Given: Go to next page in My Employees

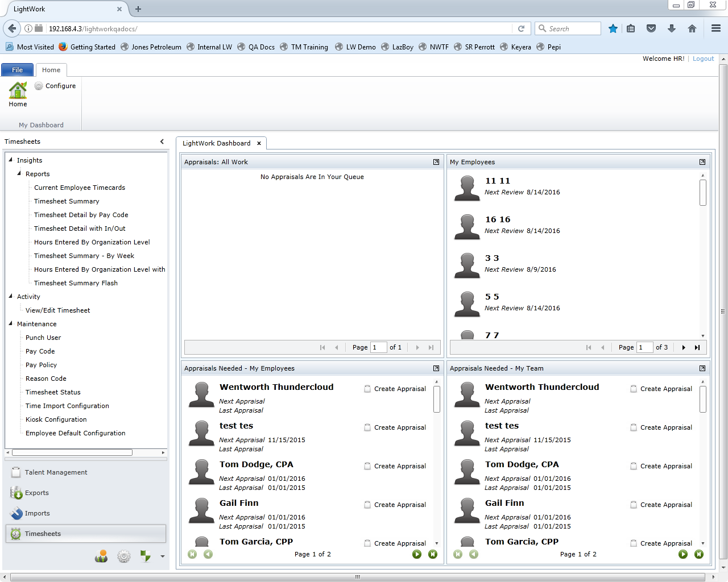Looking at the screenshot, I should pos(684,347).
